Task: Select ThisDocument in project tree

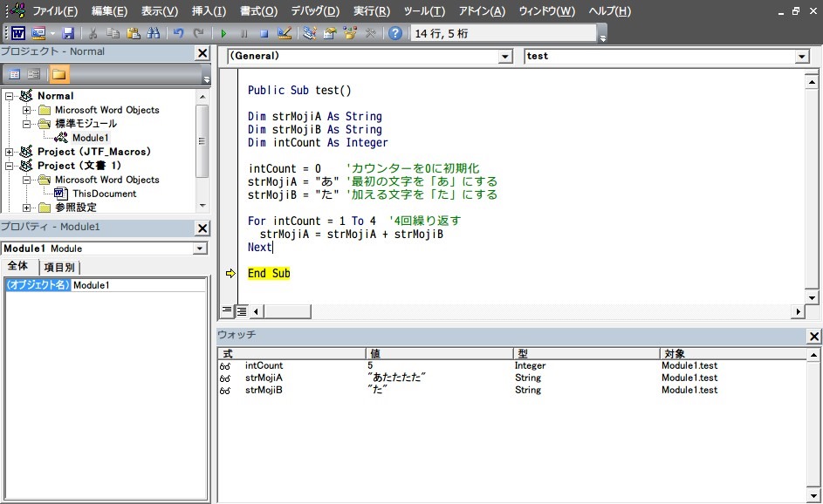Action: point(105,194)
